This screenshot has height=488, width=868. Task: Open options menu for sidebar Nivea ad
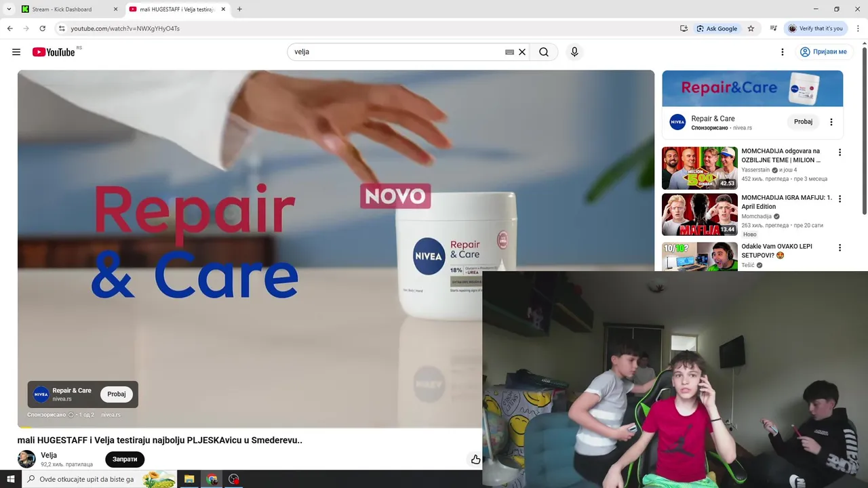pyautogui.click(x=831, y=122)
